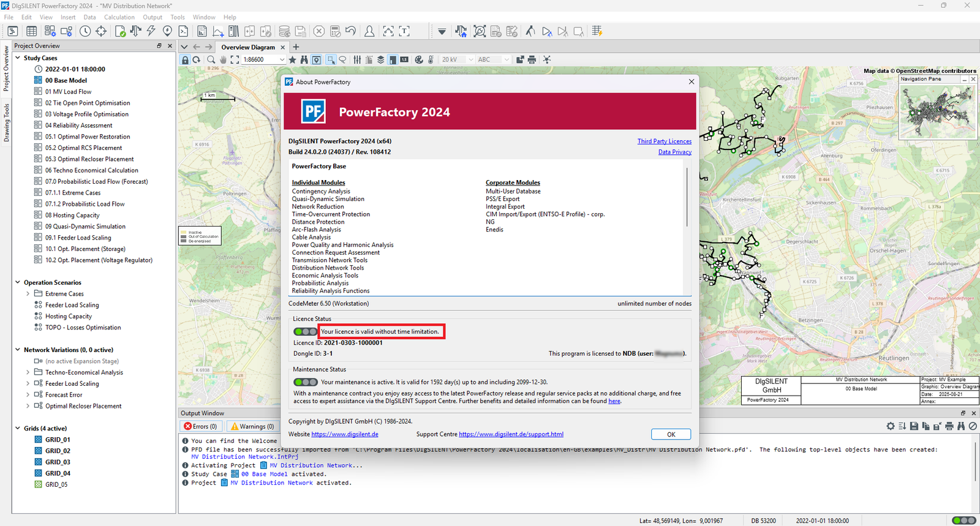Click the break/stop circle-X icon
980x526 pixels.
(318, 31)
